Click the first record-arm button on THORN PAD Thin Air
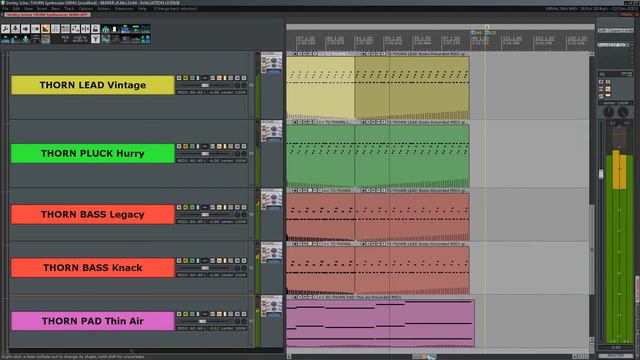The height and width of the screenshot is (360, 640). click(x=179, y=314)
